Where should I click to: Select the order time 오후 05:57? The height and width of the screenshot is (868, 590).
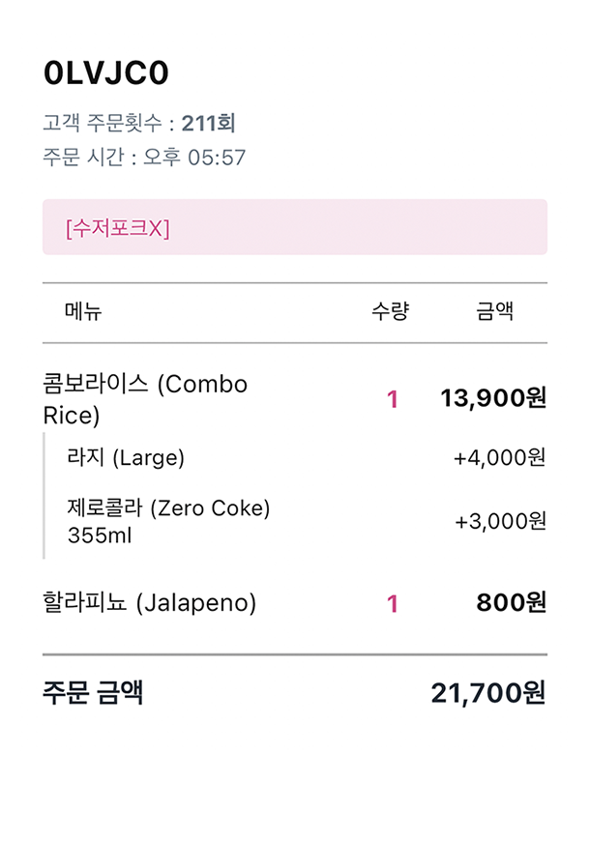click(194, 158)
